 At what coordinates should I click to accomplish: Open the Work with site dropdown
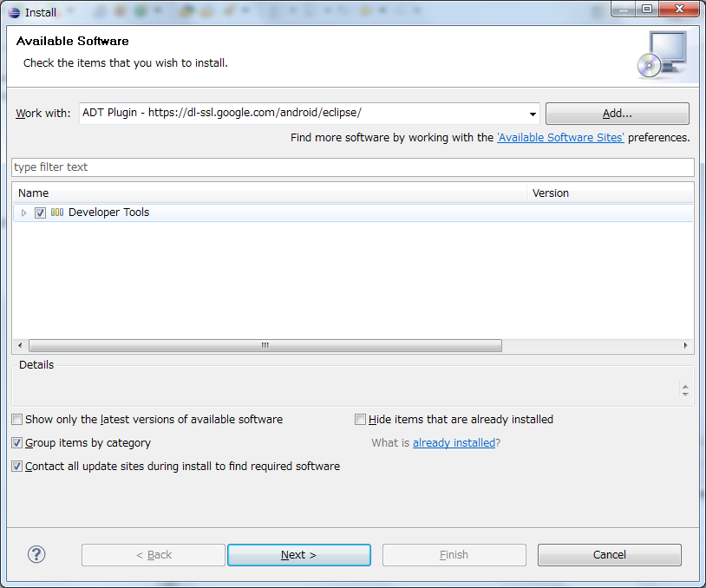point(533,114)
